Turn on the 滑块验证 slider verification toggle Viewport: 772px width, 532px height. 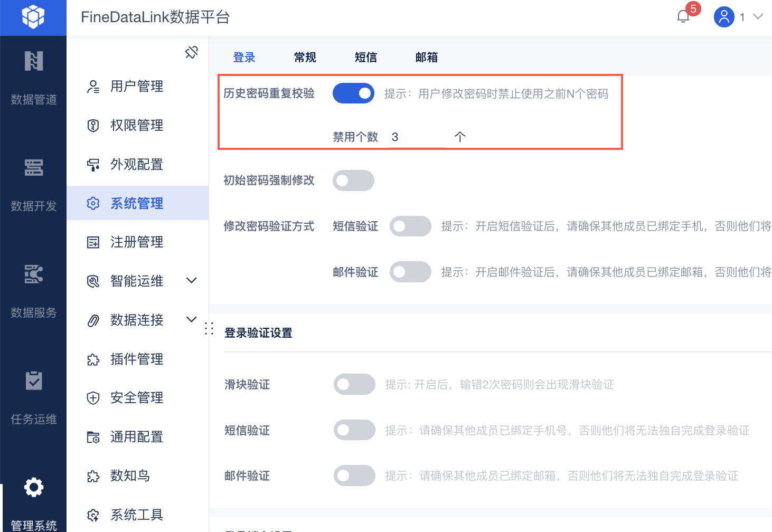tap(354, 384)
